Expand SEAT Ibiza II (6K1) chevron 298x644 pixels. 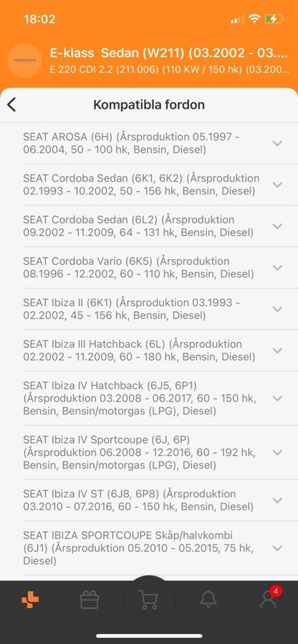(x=277, y=309)
